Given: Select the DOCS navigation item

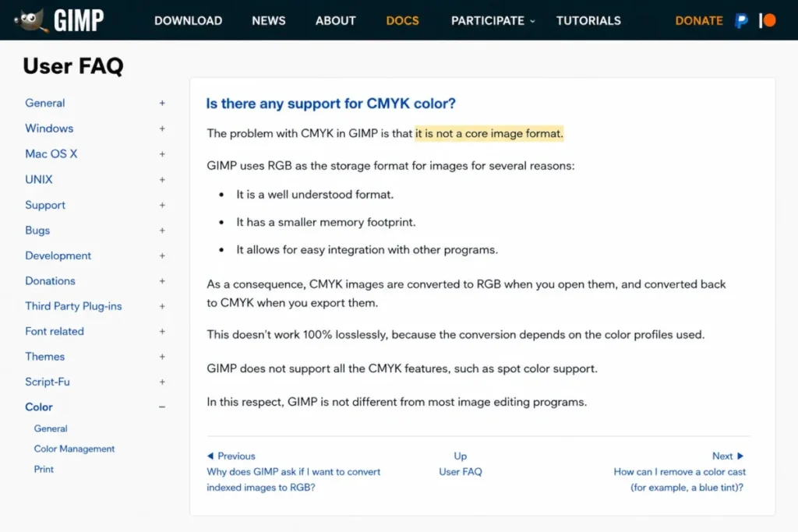Looking at the screenshot, I should (x=403, y=21).
